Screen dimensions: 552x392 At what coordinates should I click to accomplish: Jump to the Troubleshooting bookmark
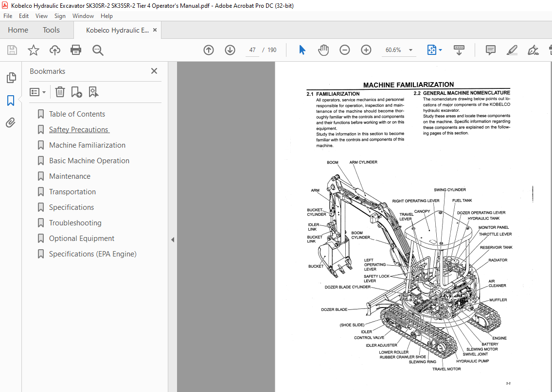[75, 223]
